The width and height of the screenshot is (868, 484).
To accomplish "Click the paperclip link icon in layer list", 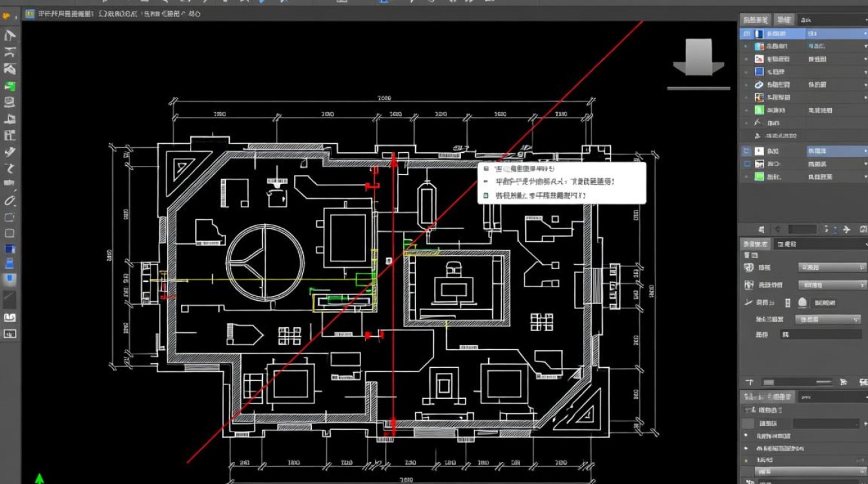I will tap(759, 85).
